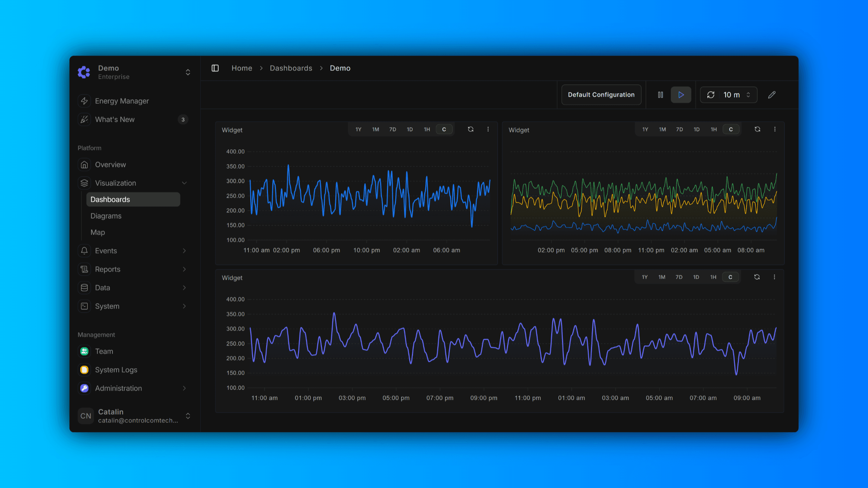This screenshot has width=868, height=488.
Task: Select Diagrams in the sidebar
Action: (106, 215)
